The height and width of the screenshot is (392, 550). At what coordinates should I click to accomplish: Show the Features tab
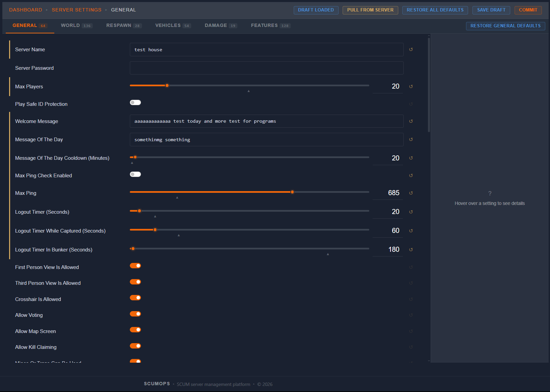pyautogui.click(x=270, y=26)
